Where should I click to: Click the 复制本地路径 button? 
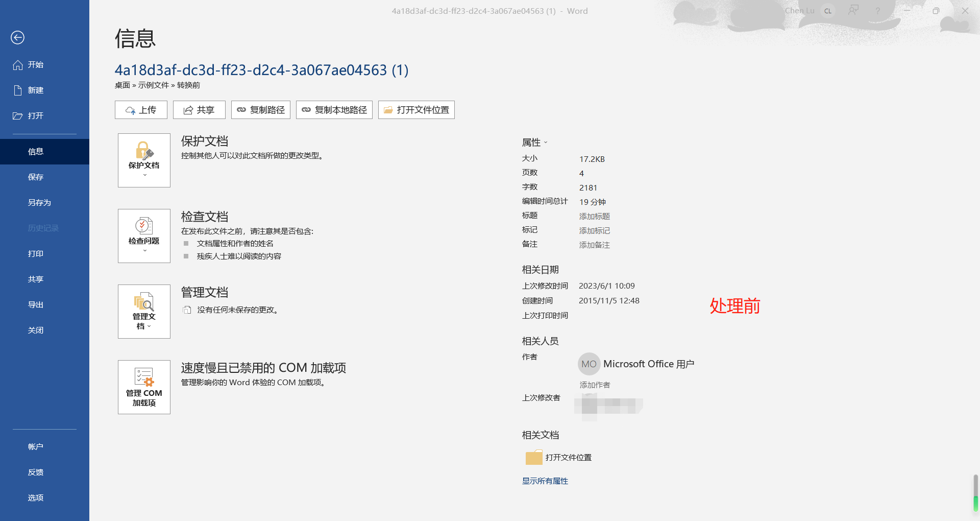(x=334, y=109)
